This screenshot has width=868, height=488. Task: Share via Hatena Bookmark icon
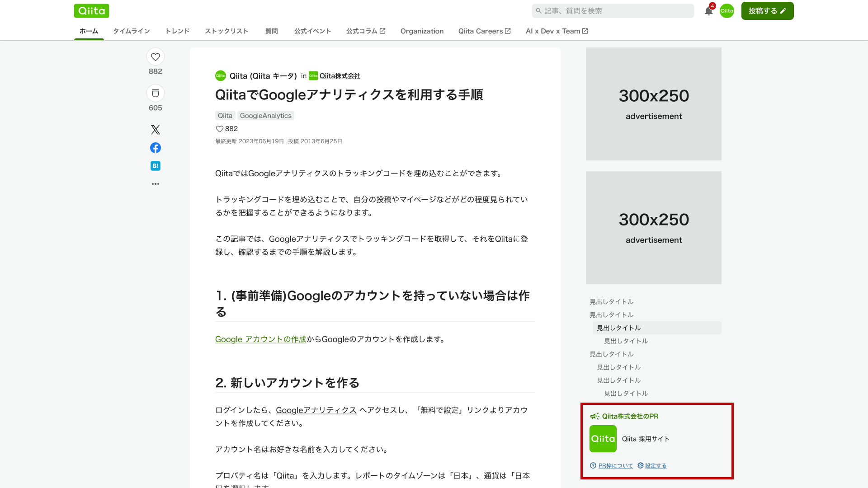156,166
